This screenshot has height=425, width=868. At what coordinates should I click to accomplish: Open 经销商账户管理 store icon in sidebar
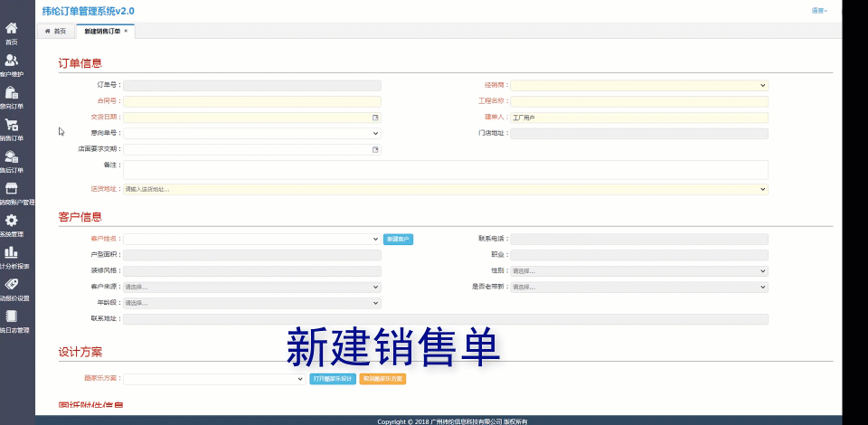coord(11,189)
